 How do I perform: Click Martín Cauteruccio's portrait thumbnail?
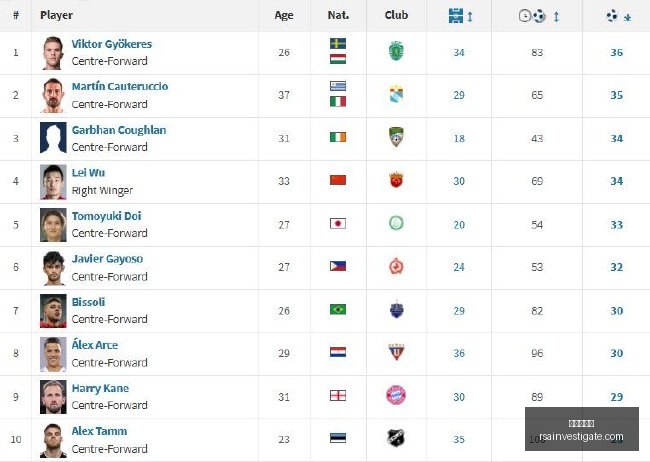(x=53, y=95)
